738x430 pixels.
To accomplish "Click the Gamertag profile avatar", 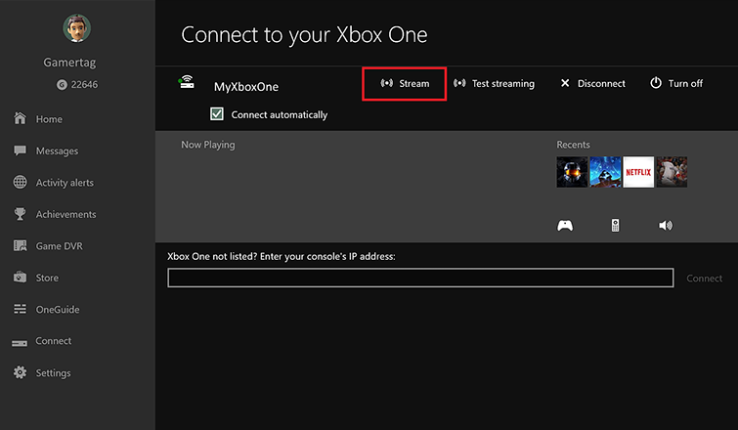I will 77,31.
